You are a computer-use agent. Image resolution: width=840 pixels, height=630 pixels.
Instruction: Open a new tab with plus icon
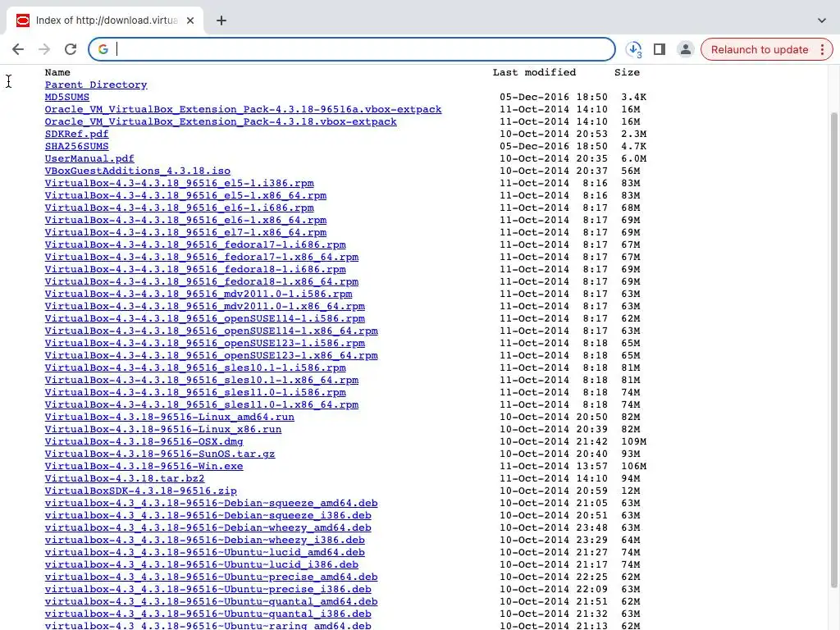(221, 21)
